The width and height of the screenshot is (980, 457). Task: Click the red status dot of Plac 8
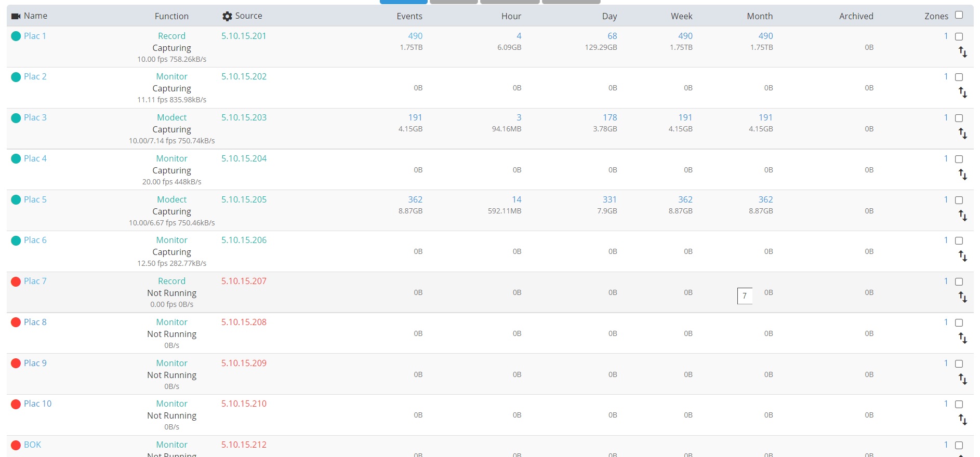pos(16,322)
